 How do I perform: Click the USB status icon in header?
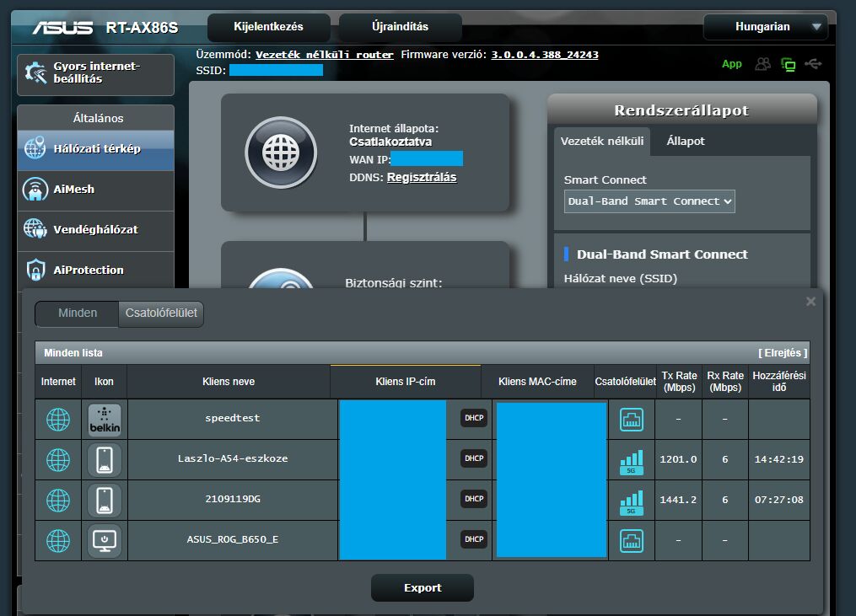click(813, 64)
